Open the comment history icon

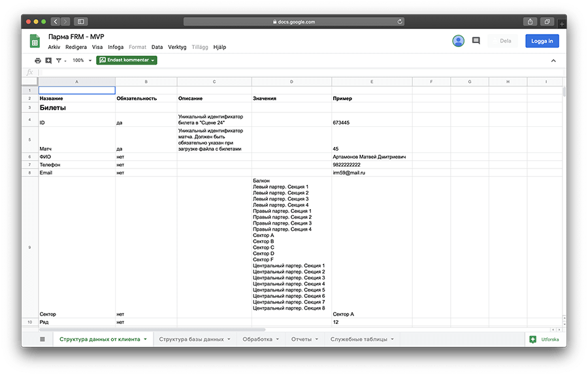click(476, 41)
